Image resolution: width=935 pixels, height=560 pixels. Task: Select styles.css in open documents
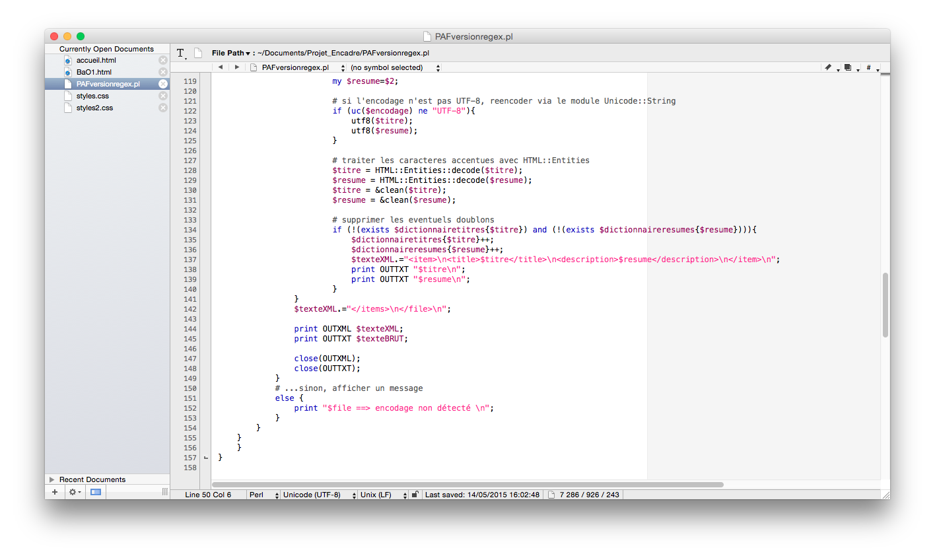92,96
